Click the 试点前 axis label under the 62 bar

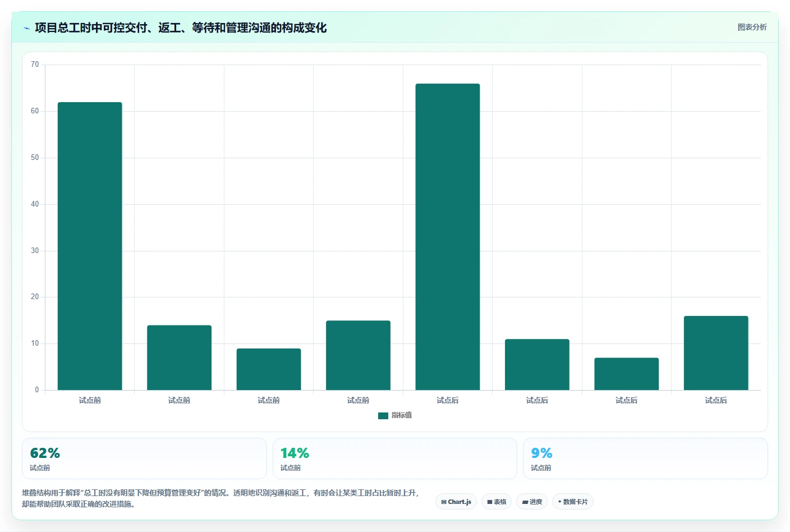pyautogui.click(x=90, y=400)
